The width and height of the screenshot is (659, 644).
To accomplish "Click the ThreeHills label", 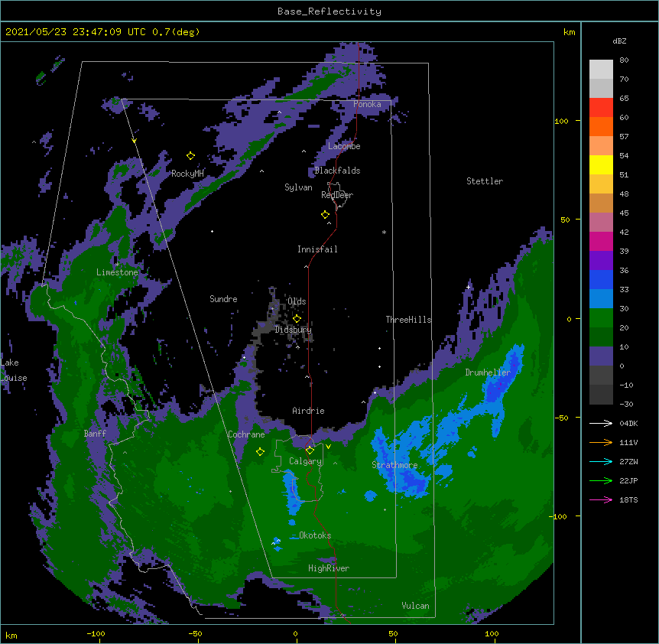I will pos(408,320).
